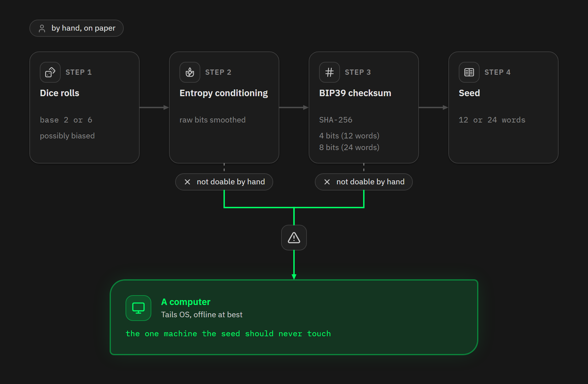588x384 pixels.
Task: Click the 'raw bits smoothed' text
Action: 213,120
